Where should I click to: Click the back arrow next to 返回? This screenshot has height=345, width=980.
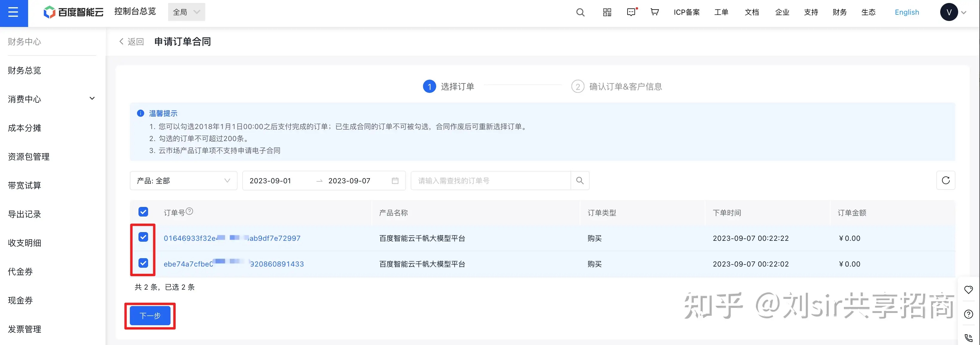(x=121, y=42)
